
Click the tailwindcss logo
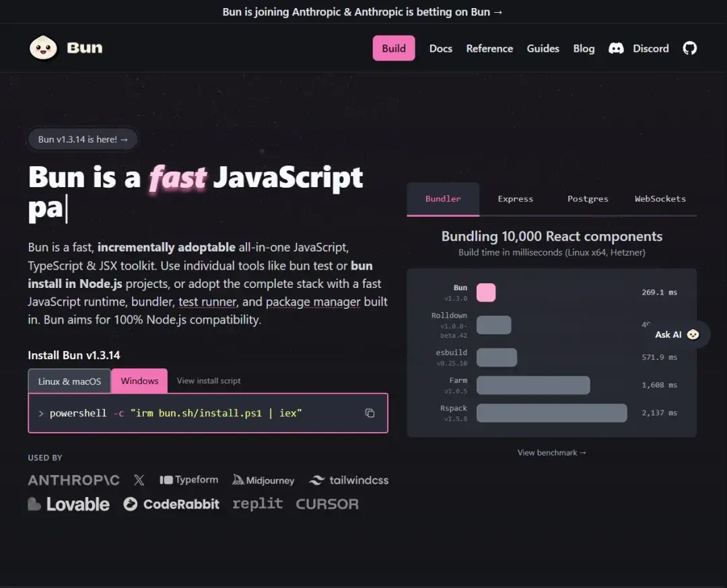349,480
